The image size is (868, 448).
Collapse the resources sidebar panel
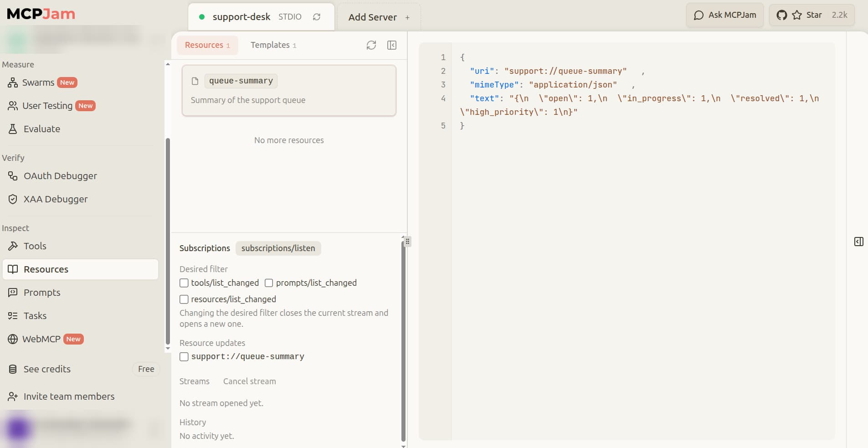click(392, 45)
